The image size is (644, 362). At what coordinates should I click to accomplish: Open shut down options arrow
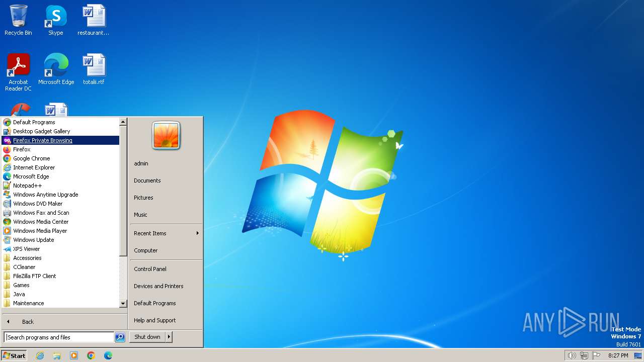pyautogui.click(x=169, y=337)
